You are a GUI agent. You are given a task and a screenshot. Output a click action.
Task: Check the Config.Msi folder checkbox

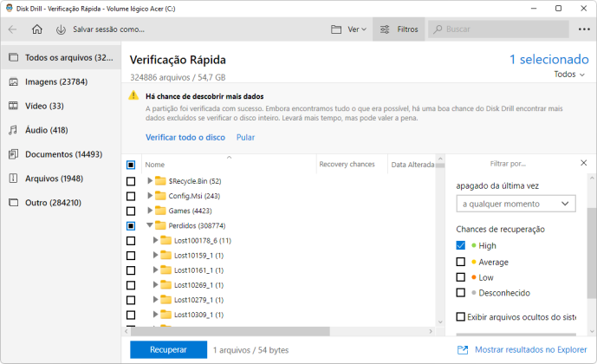click(x=131, y=196)
